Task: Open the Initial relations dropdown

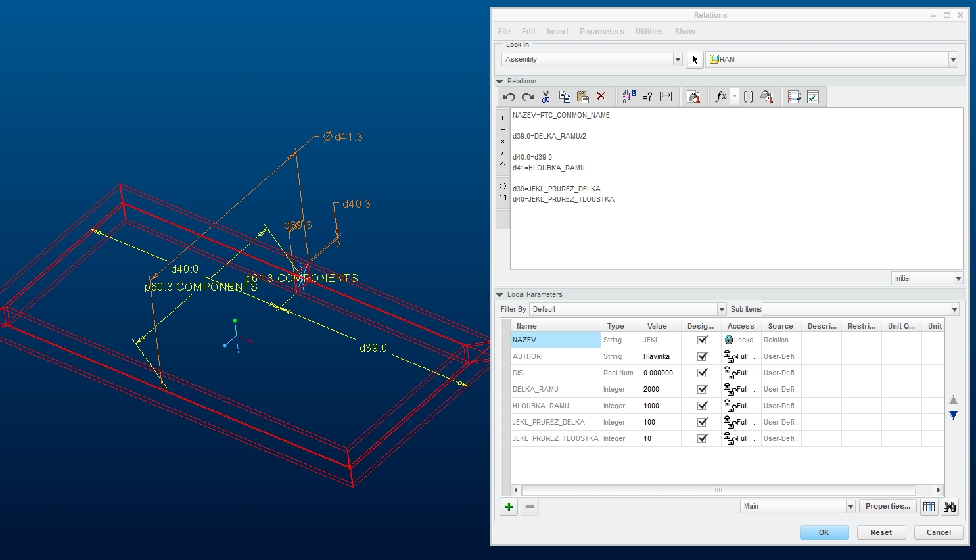Action: click(958, 279)
